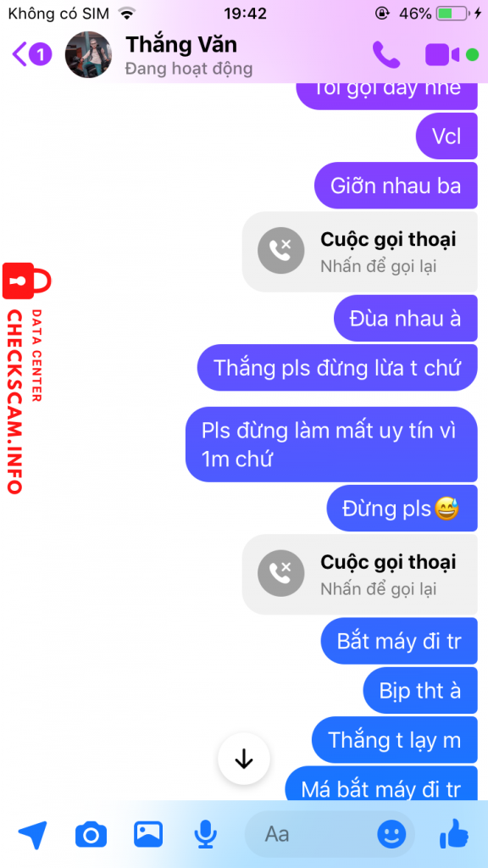Open emoji picker smiley in input
This screenshot has width=488, height=868.
[x=391, y=834]
